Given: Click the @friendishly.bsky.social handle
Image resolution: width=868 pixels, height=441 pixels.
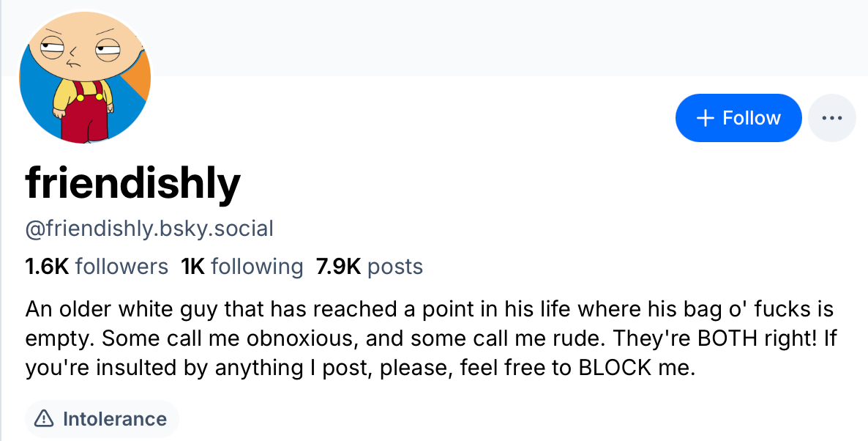Looking at the screenshot, I should point(149,229).
